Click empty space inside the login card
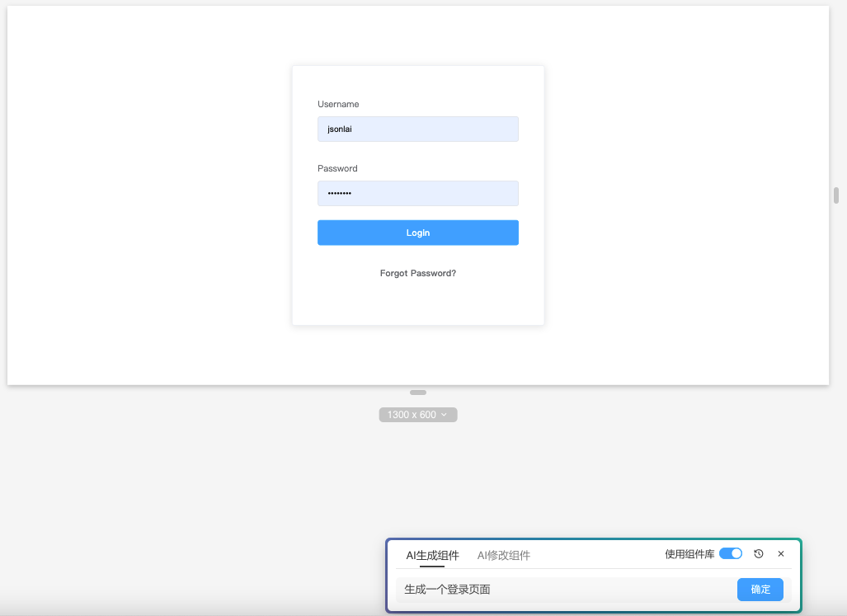 [x=418, y=303]
